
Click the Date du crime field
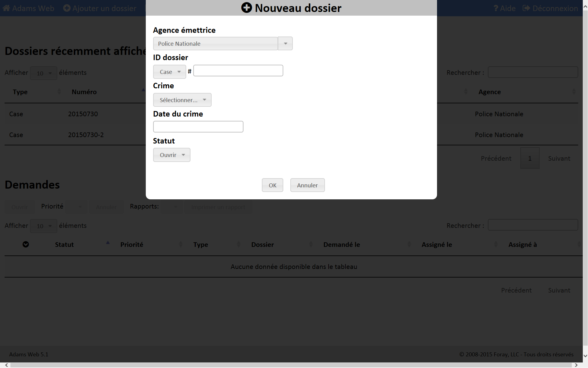tap(198, 127)
